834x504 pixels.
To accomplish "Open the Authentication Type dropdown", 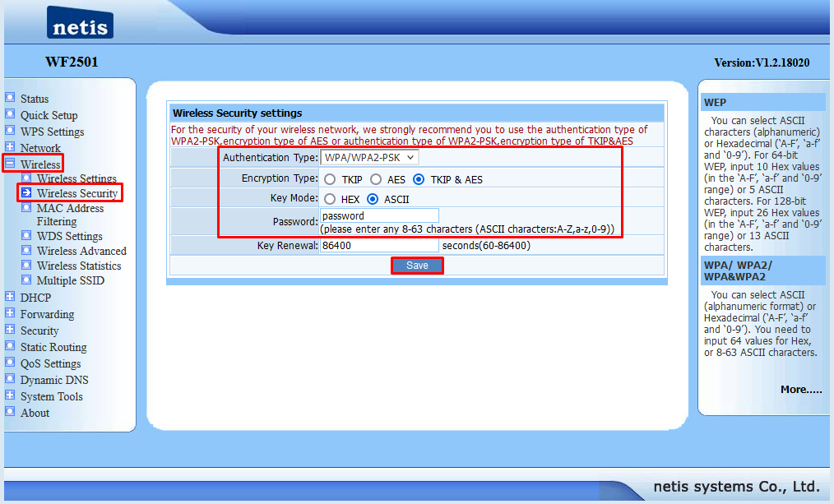I will coord(369,157).
